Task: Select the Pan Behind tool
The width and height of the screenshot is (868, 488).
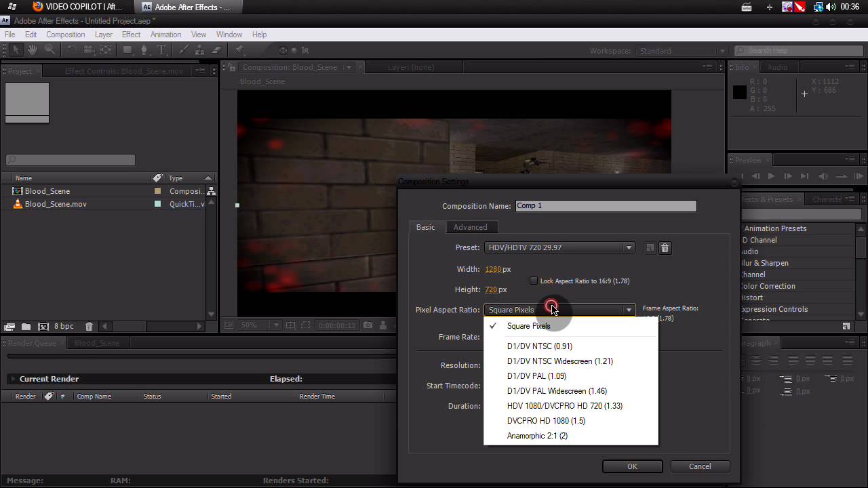Action: (x=106, y=50)
